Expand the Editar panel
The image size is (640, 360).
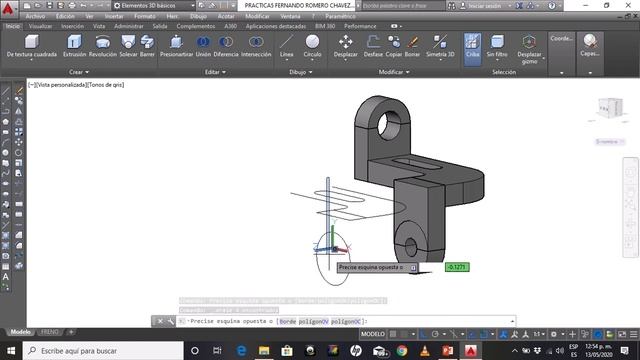click(x=215, y=72)
